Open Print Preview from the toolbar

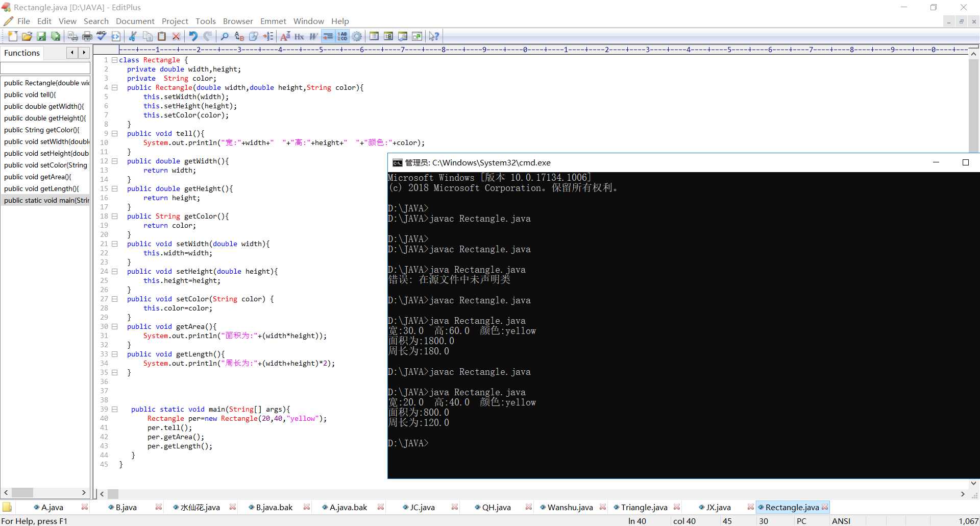tap(73, 36)
